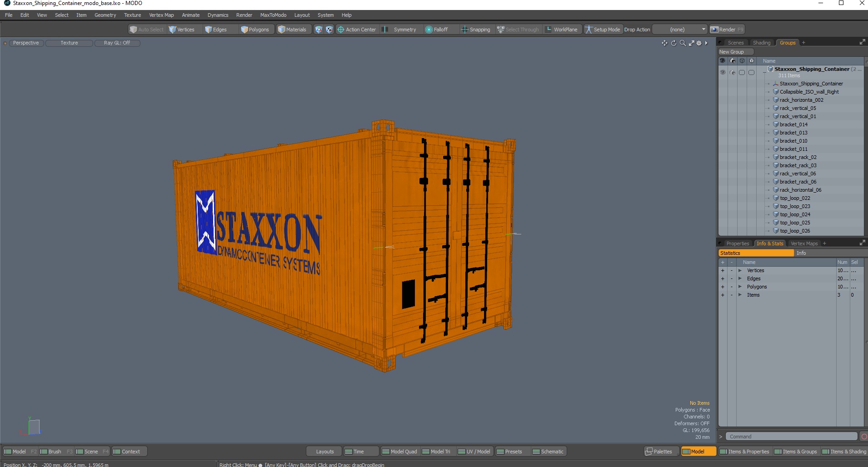Image resolution: width=868 pixels, height=467 pixels.
Task: Click the Auto Select button
Action: pos(147,30)
